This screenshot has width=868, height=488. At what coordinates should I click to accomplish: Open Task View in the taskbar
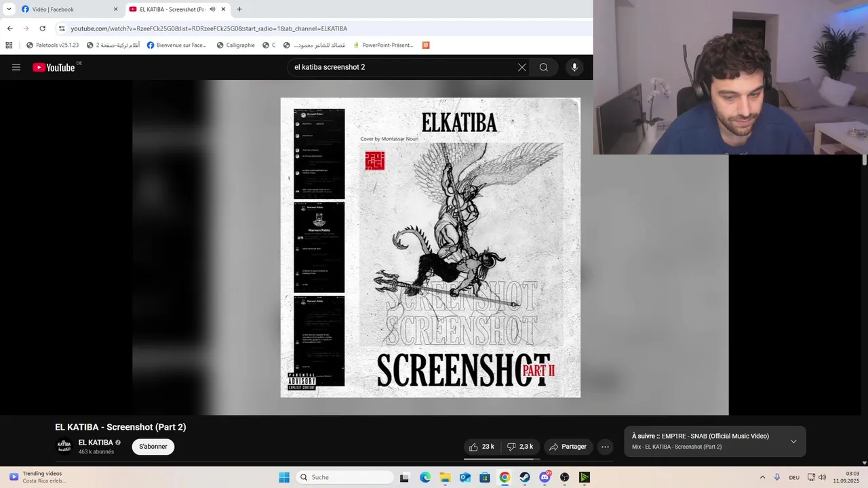(405, 477)
